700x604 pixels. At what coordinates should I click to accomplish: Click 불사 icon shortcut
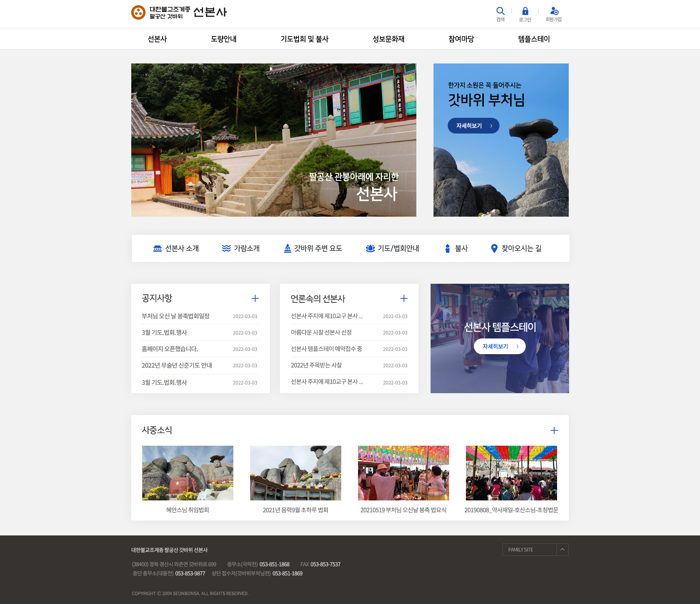tap(447, 248)
